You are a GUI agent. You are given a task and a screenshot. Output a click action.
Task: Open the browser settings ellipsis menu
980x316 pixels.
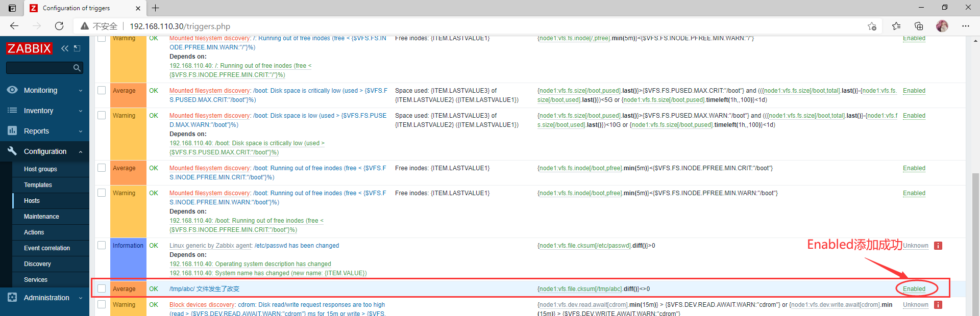coord(966,26)
